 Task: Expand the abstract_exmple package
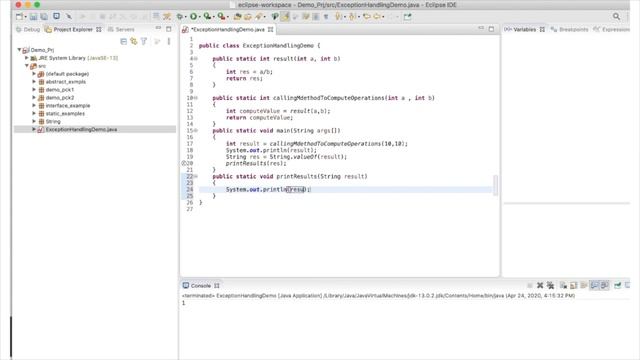pyautogui.click(x=34, y=82)
